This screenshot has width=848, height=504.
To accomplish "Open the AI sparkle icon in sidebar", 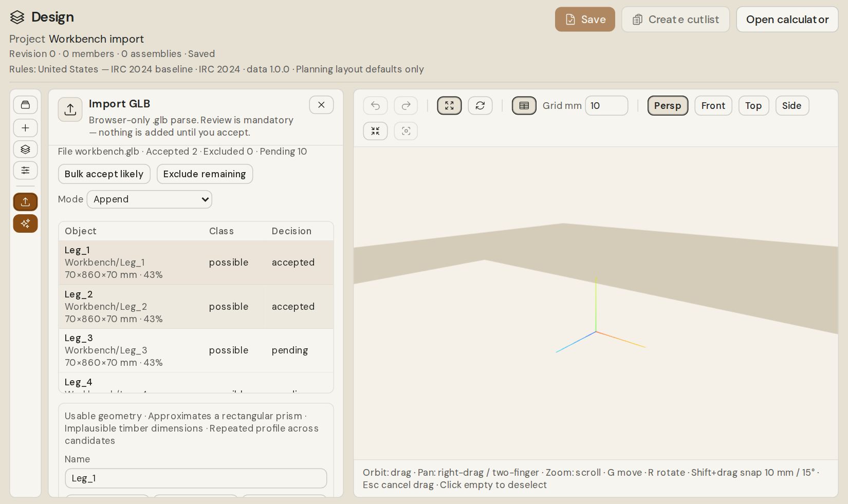I will (25, 223).
